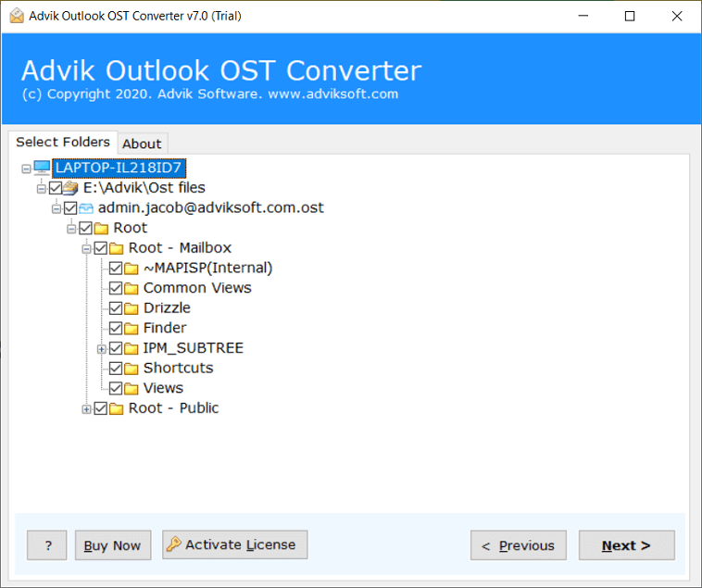Open the Select Folders tab
The width and height of the screenshot is (702, 588).
tap(63, 142)
